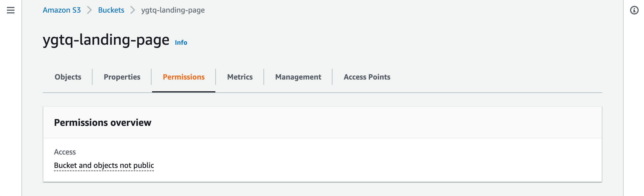
Task: Go to the Access Points tab
Action: 367,77
